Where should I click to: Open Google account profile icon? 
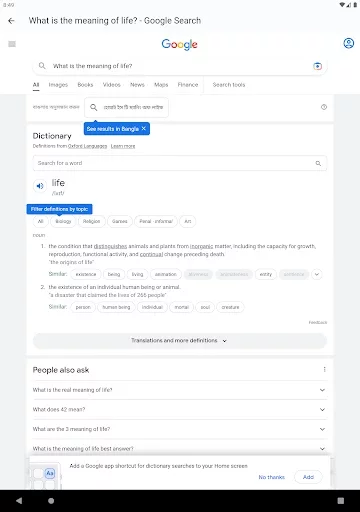(x=349, y=43)
